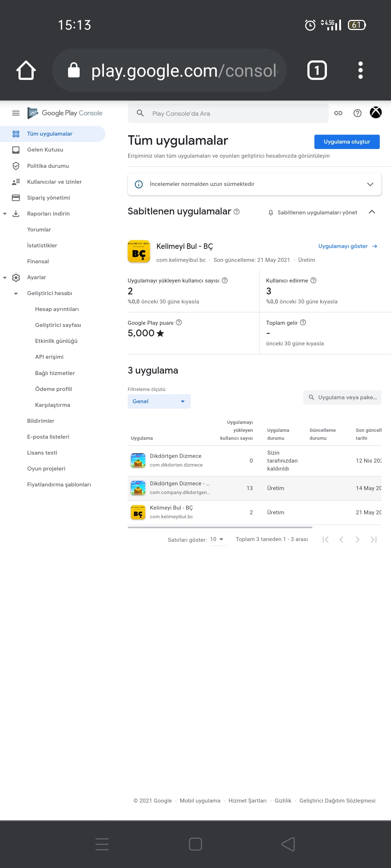Collapse the Sabitlenen uygulamalar section

click(x=372, y=212)
